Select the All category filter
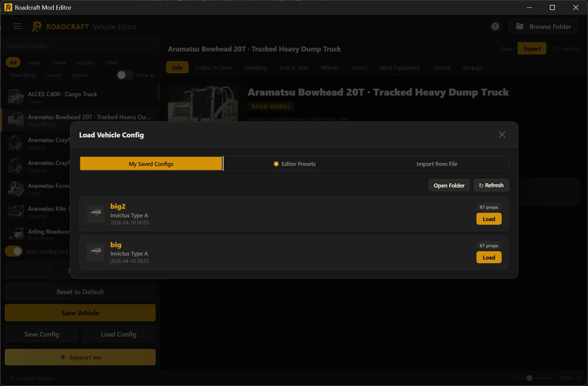This screenshot has height=386, width=588. click(x=13, y=62)
